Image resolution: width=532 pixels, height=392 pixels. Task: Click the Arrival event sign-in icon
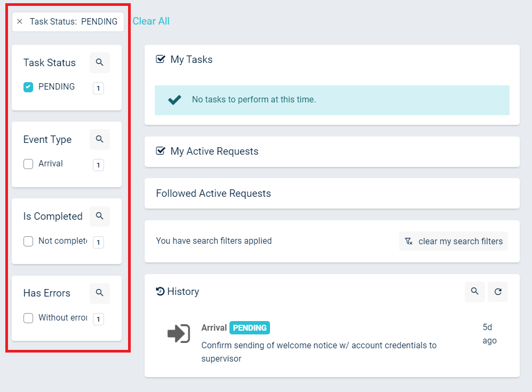pyautogui.click(x=178, y=334)
